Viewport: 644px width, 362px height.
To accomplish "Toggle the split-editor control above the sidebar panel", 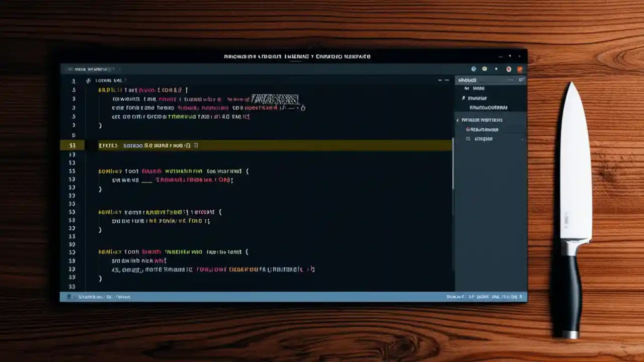I will (447, 79).
